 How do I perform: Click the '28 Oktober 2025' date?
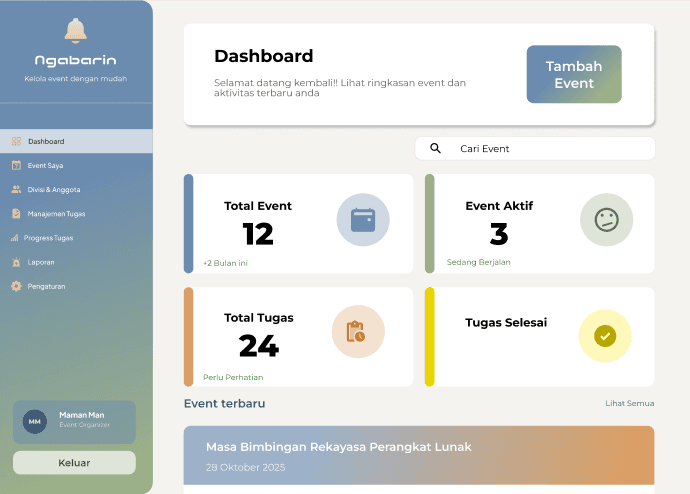coord(246,467)
